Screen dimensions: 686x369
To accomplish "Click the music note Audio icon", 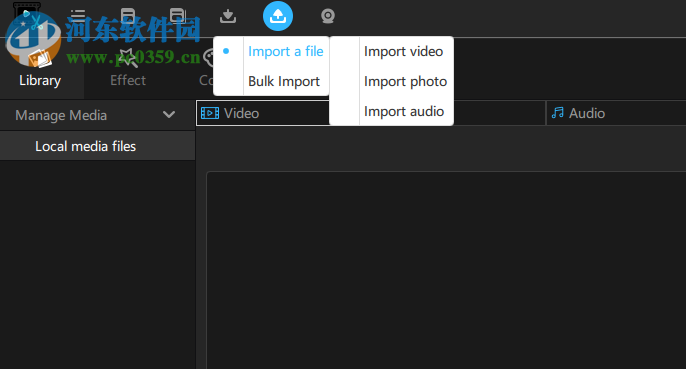I will pos(557,113).
